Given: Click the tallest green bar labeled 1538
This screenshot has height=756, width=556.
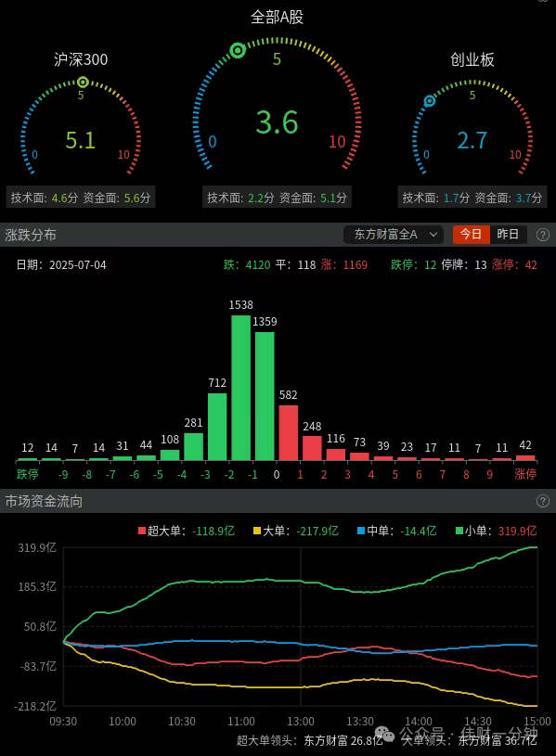Looking at the screenshot, I should point(240,388).
